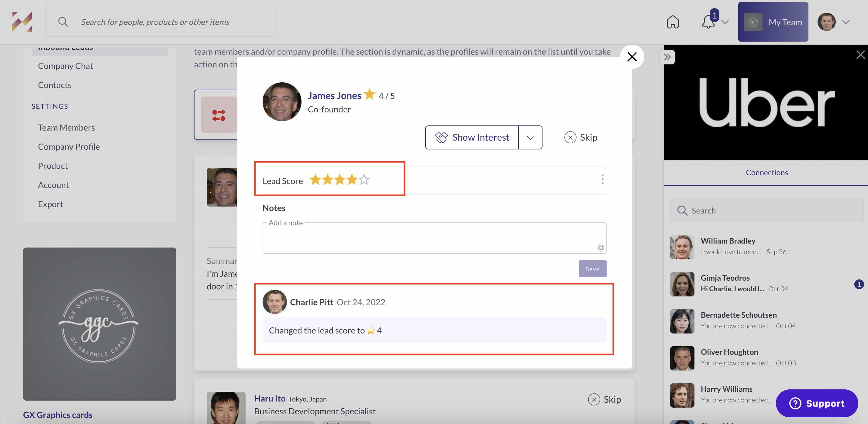868x424 pixels.
Task: Click the magnifier icon in global search
Action: 63,22
